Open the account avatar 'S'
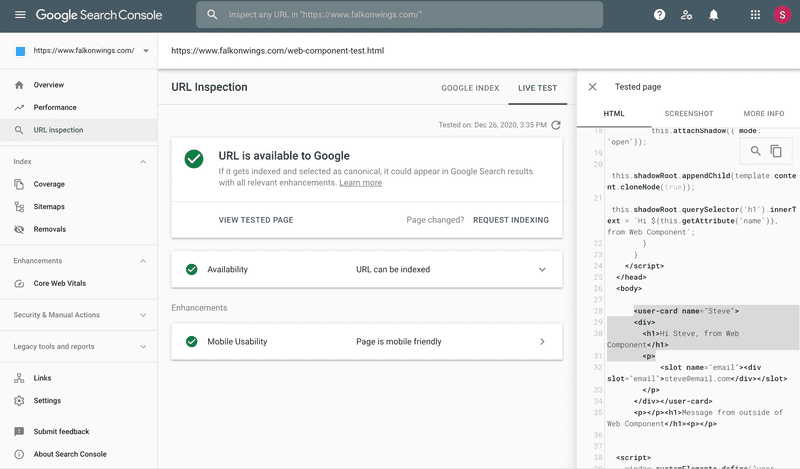Viewport: 800px width, 469px height. (782, 15)
